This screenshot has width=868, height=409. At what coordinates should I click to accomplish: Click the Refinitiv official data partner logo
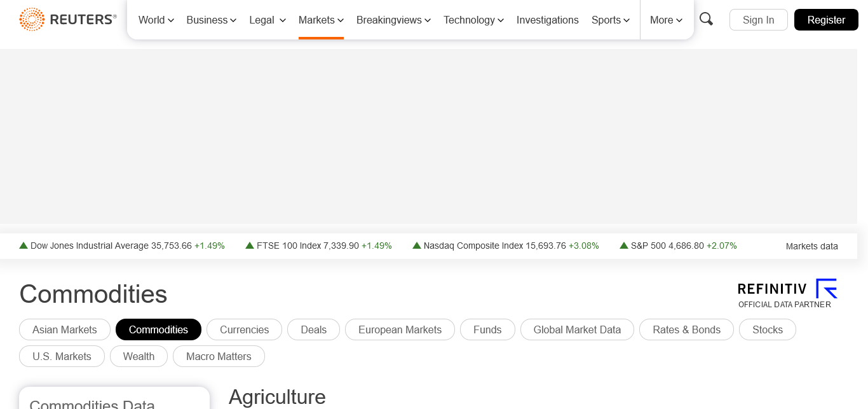coord(787,293)
